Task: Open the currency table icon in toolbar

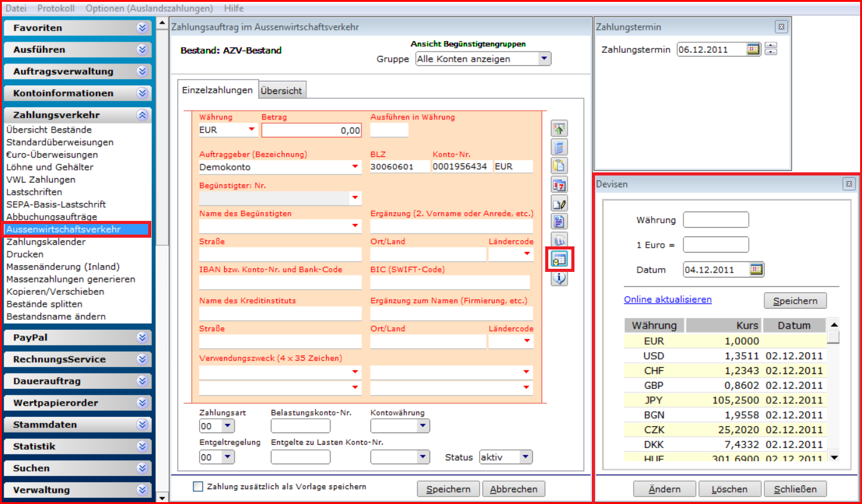Action: tap(559, 259)
